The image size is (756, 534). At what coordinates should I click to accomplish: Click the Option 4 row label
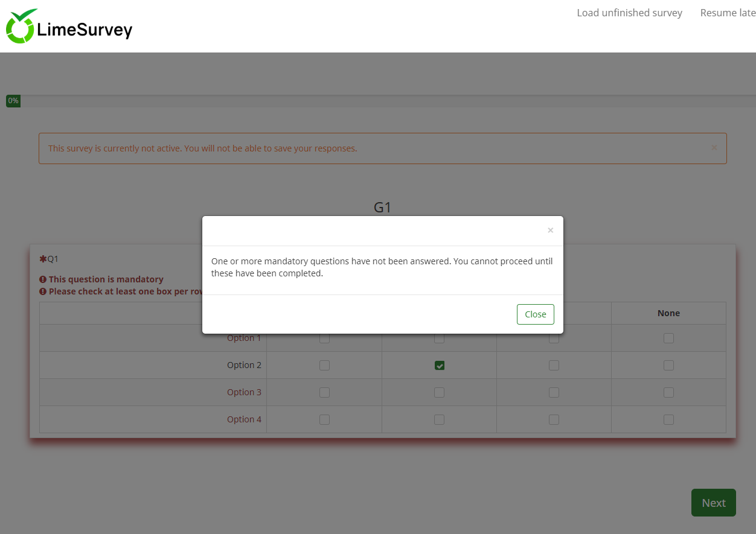pos(244,419)
